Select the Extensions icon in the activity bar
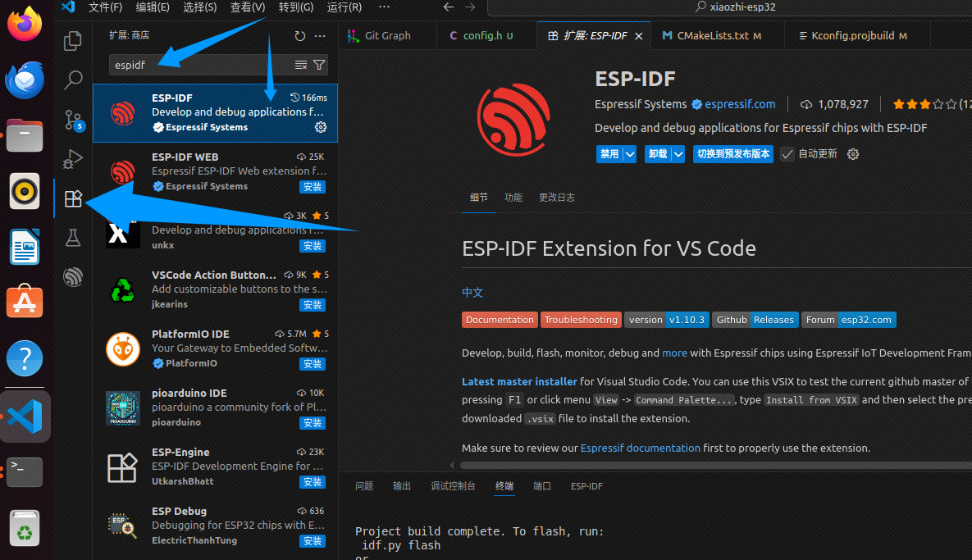 coord(72,198)
